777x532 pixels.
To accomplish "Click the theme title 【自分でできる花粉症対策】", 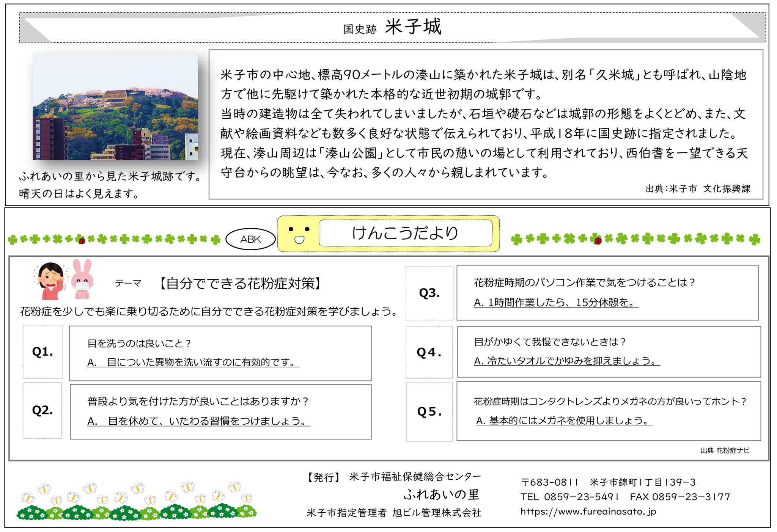I will pos(240,283).
